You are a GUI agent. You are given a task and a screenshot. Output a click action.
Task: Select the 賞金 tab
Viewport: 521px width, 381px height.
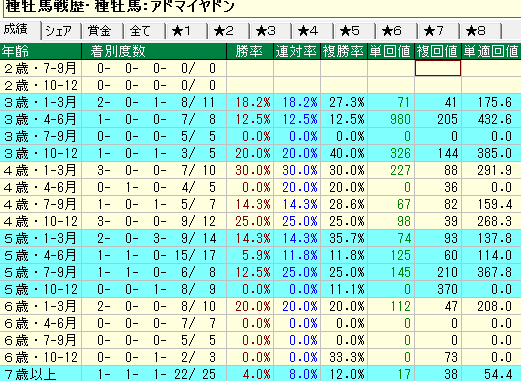coord(103,32)
